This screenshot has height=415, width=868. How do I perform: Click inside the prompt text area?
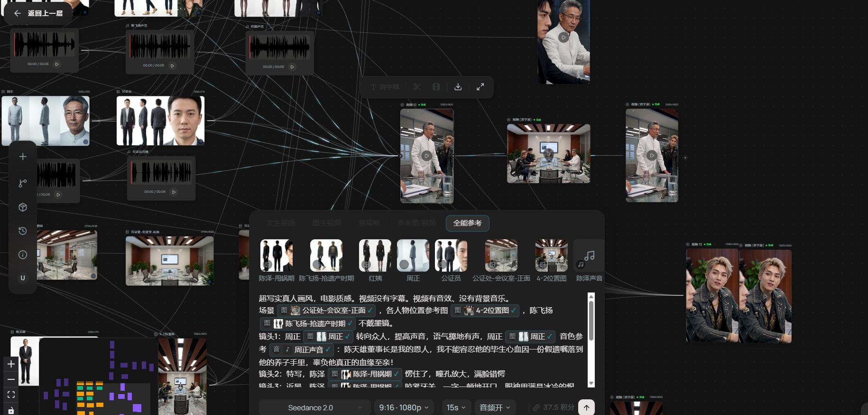coord(422,340)
